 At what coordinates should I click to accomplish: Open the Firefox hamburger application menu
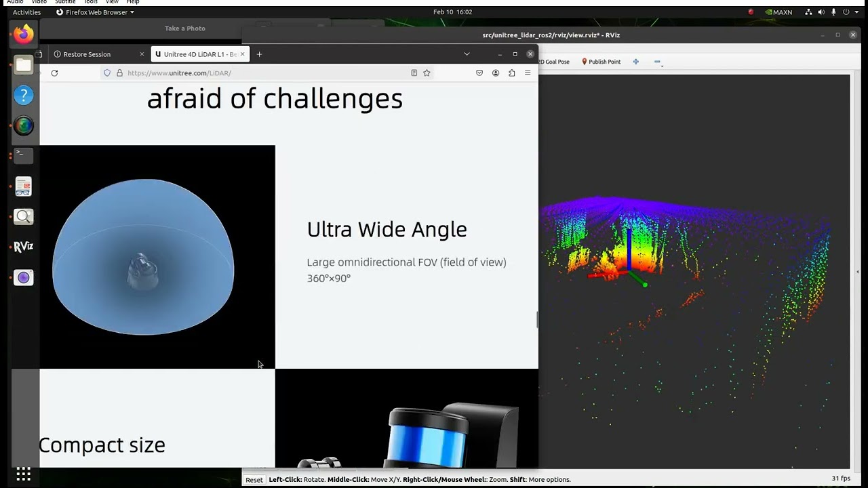coord(528,73)
